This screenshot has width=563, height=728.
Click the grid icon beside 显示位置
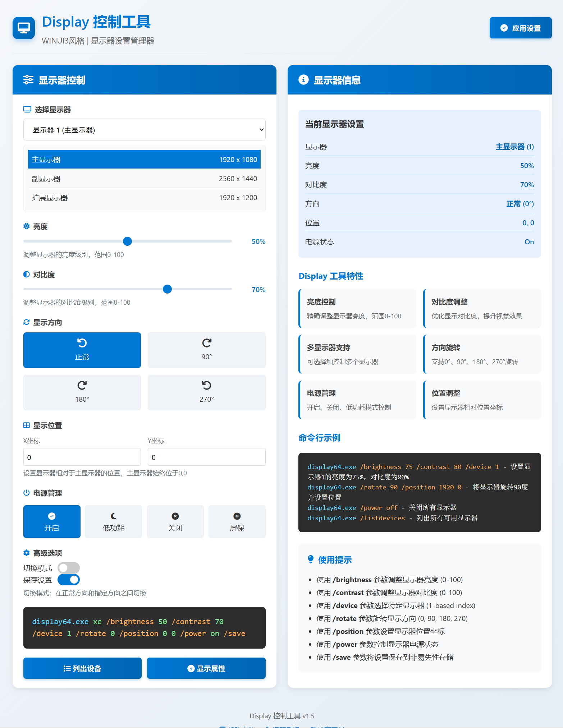click(x=27, y=425)
